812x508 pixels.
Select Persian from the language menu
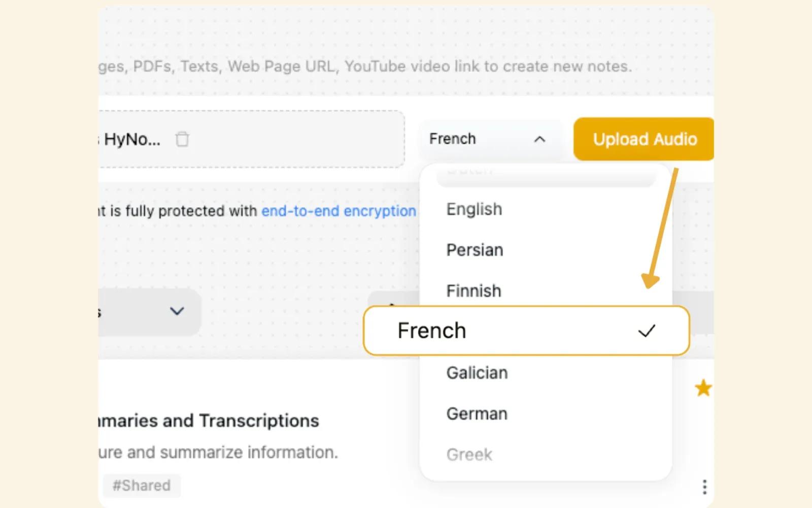[475, 249]
